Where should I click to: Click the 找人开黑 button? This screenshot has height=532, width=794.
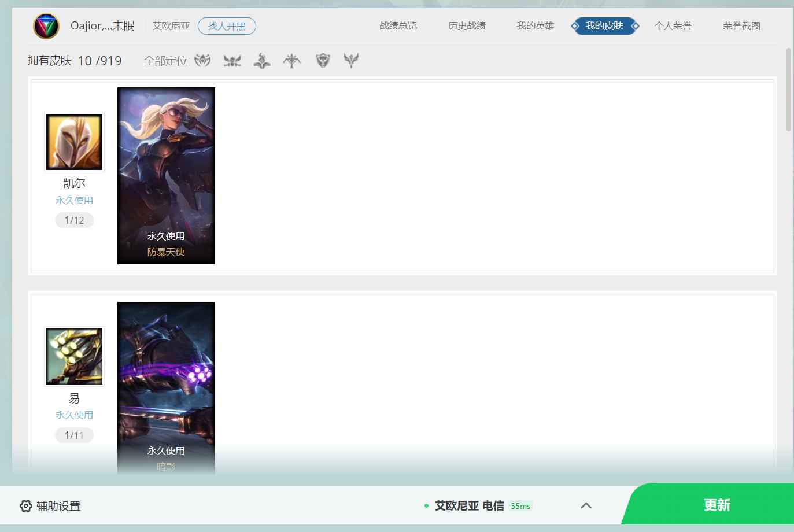(227, 26)
